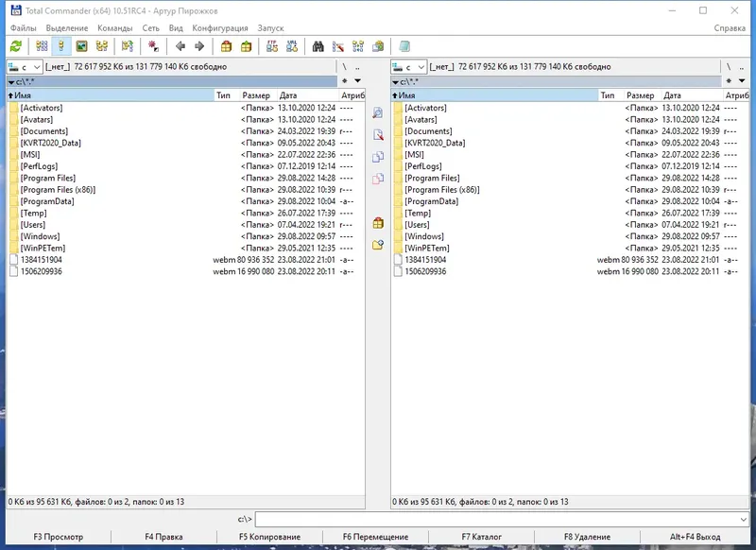Open the Вид menu

coord(176,28)
